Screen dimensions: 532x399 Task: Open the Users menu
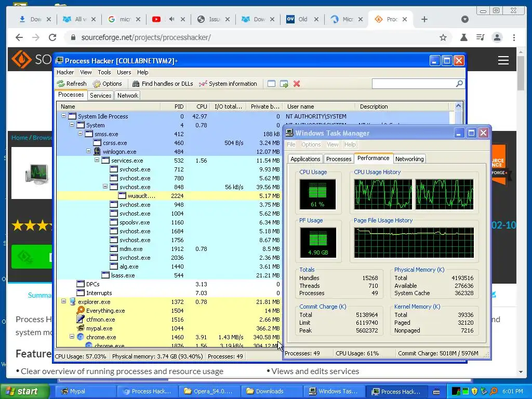(x=124, y=72)
